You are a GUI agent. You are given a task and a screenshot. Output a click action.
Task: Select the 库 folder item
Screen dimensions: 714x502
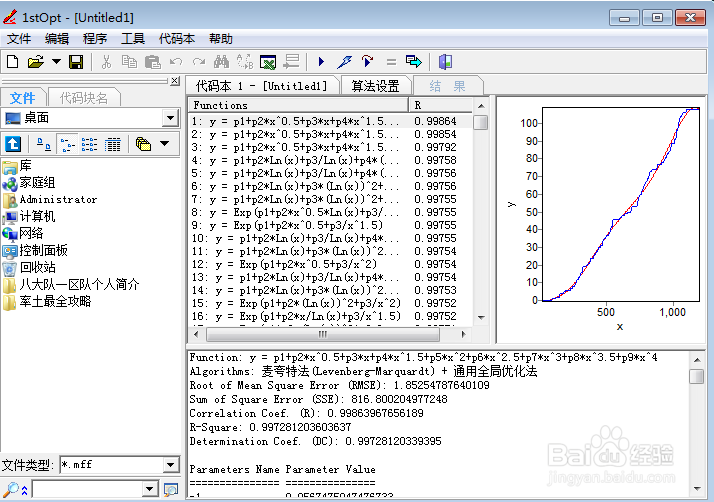click(17, 166)
